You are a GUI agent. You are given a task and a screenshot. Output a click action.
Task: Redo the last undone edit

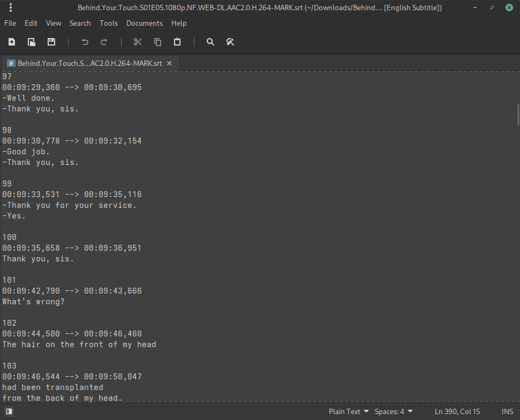104,42
